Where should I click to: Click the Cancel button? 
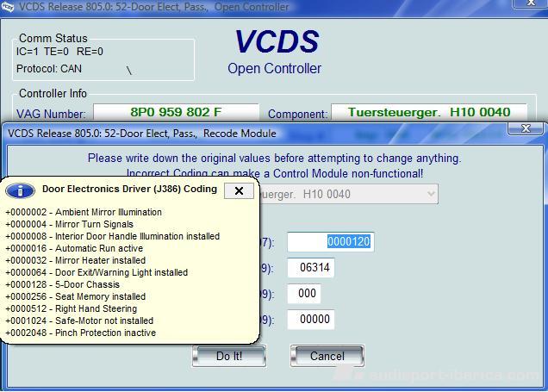(x=327, y=356)
